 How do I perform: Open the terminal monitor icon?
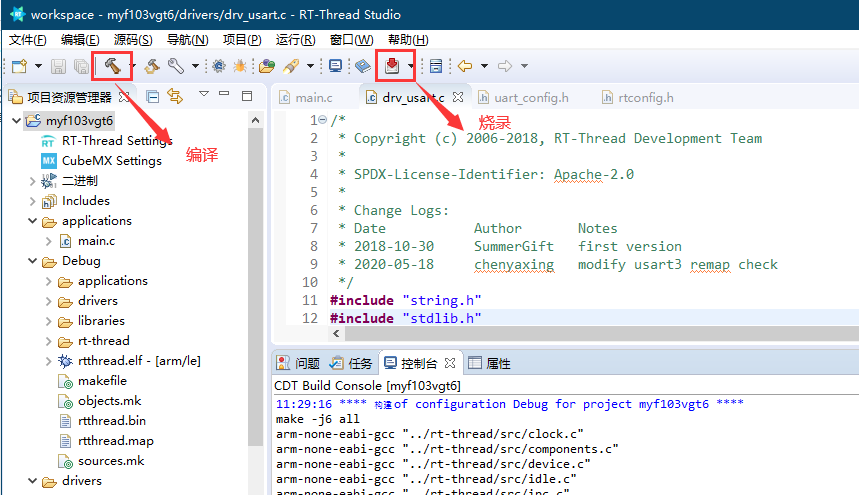(x=335, y=66)
